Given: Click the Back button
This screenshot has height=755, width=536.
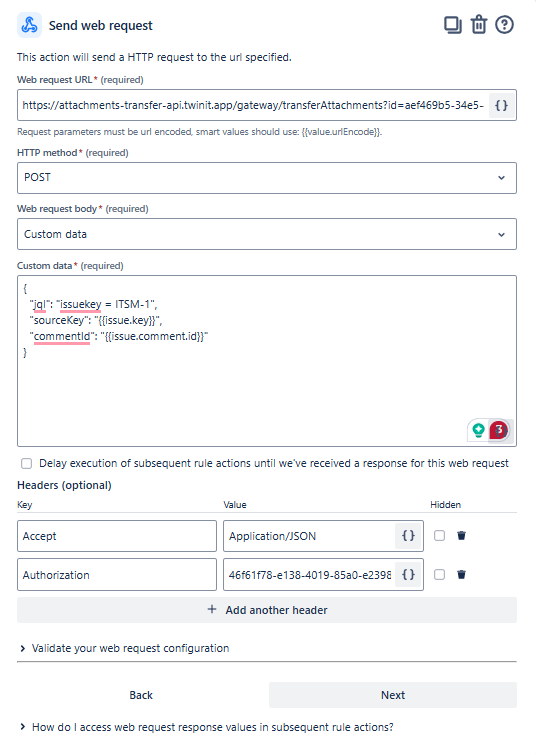Looking at the screenshot, I should pyautogui.click(x=141, y=695).
